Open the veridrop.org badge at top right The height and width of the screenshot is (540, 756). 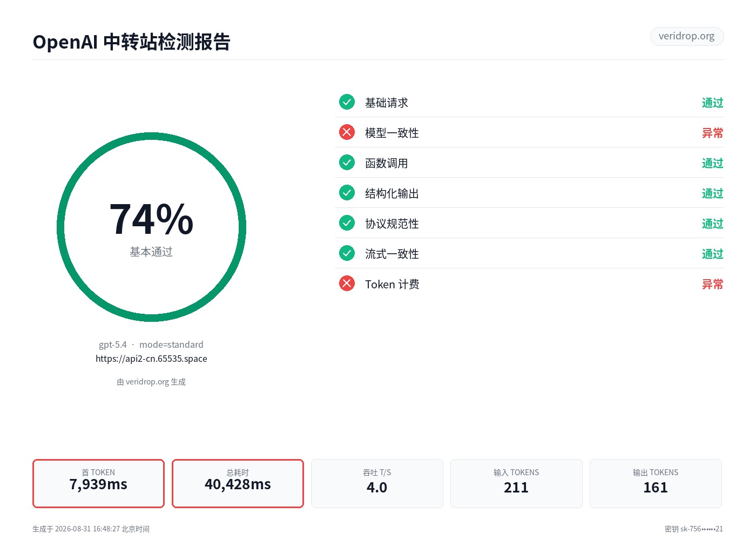click(x=686, y=36)
